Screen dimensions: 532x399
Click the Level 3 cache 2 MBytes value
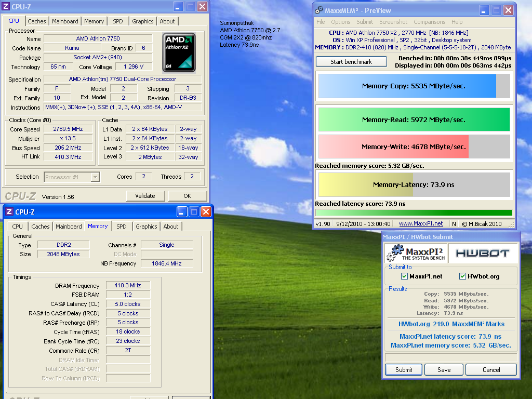[150, 157]
